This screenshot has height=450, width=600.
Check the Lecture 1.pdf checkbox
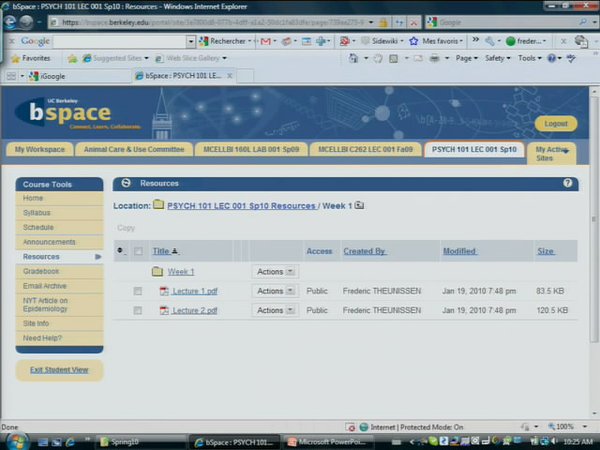coord(138,291)
